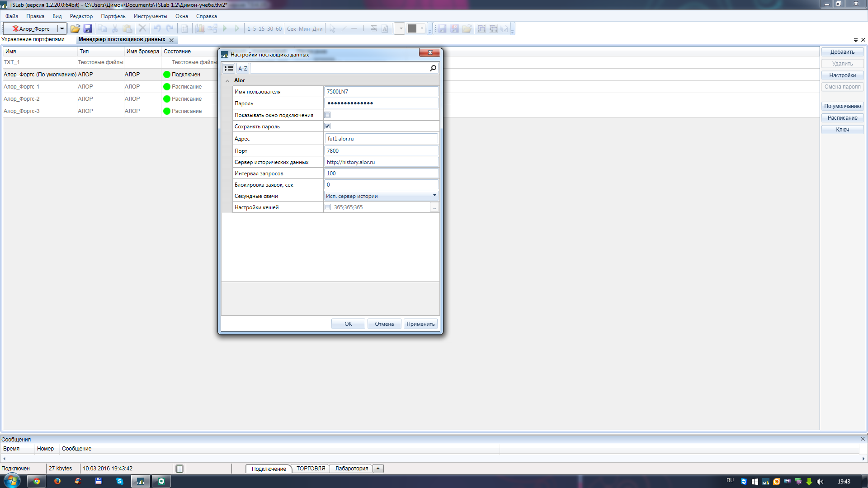This screenshot has width=868, height=488.
Task: Toggle 'Сохранять пароль' checkbox
Action: [327, 126]
